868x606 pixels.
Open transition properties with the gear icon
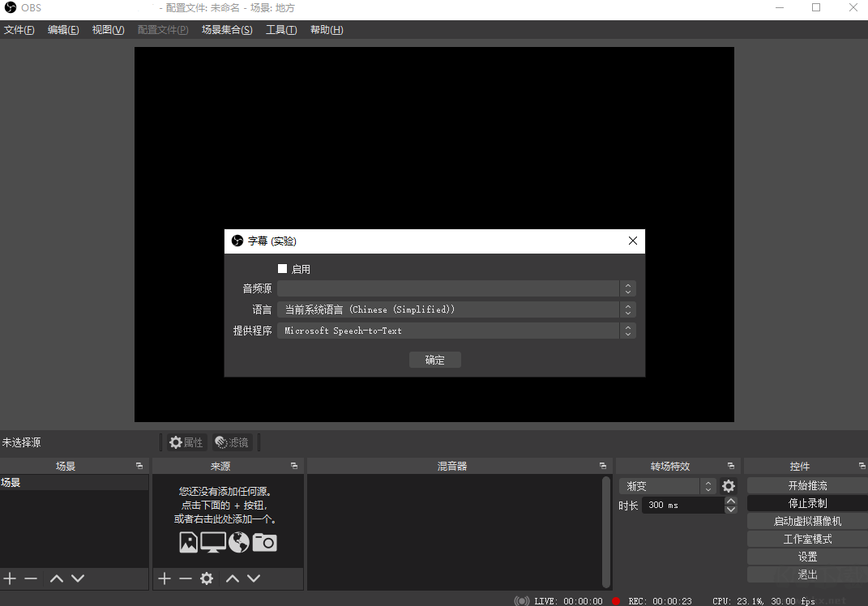pos(728,485)
